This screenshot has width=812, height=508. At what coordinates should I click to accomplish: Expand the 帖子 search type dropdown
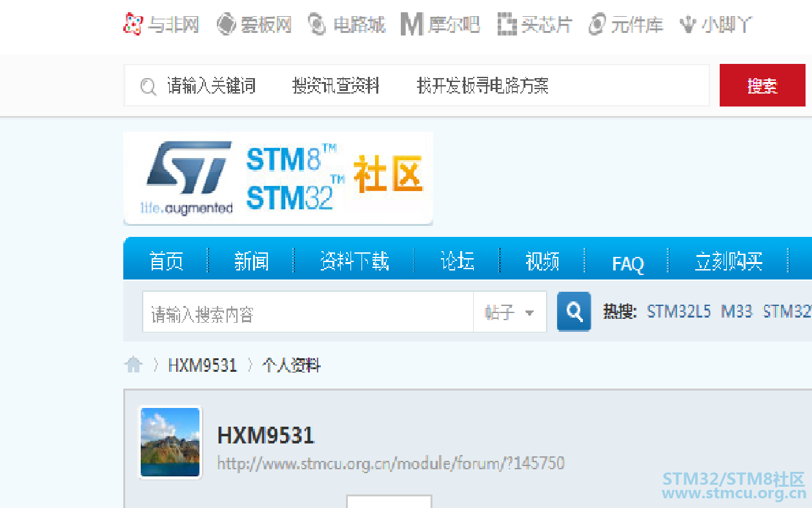point(510,312)
